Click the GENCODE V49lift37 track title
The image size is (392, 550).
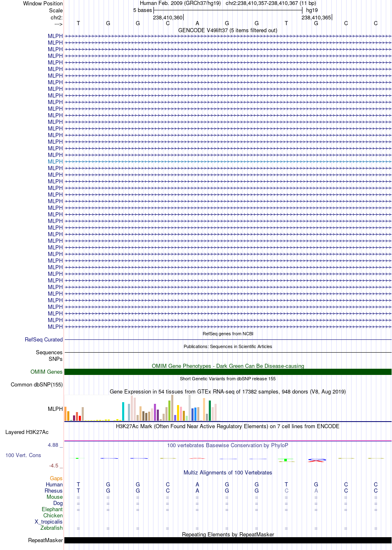[x=228, y=31]
